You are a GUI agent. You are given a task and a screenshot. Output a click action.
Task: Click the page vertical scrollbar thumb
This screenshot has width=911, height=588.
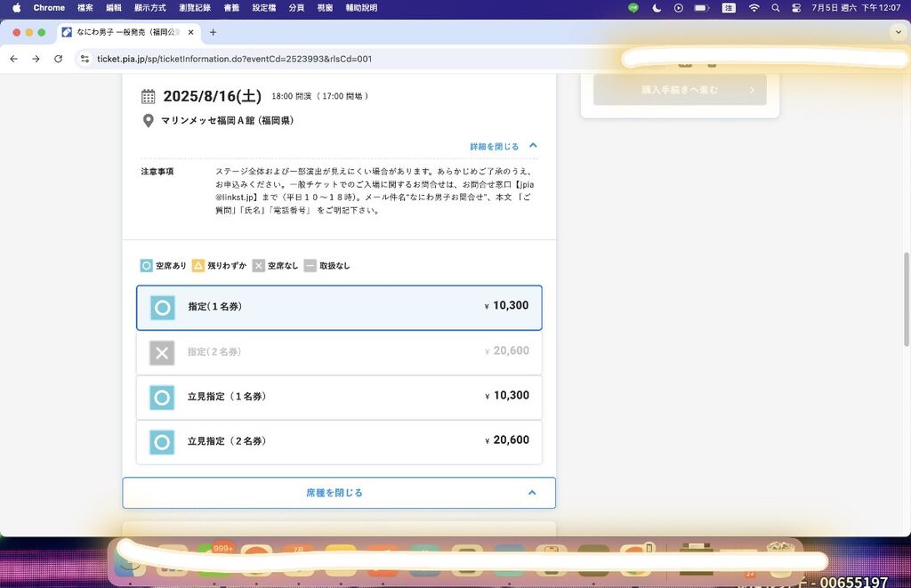(907, 300)
